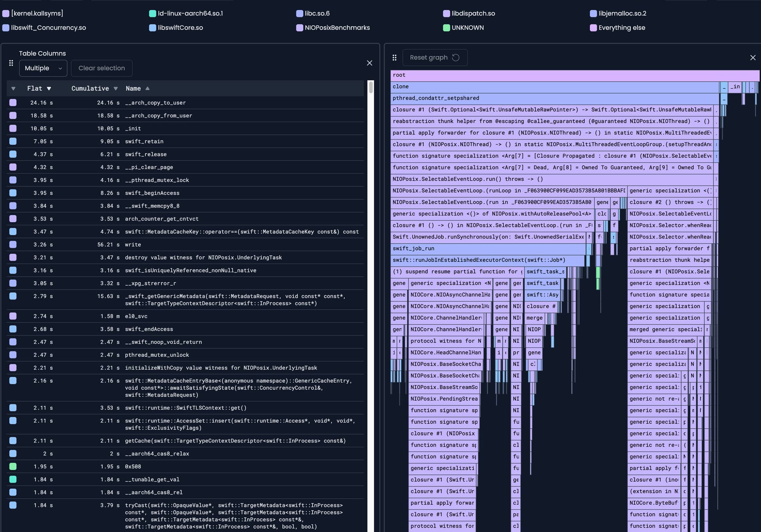761x532 pixels.
Task: Click the flame graph drag handle icon
Action: [x=394, y=58]
